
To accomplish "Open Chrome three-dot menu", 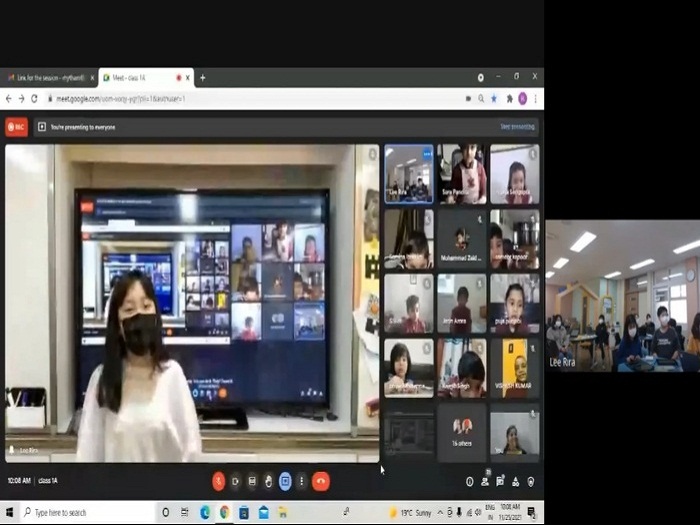I will pos(535,99).
